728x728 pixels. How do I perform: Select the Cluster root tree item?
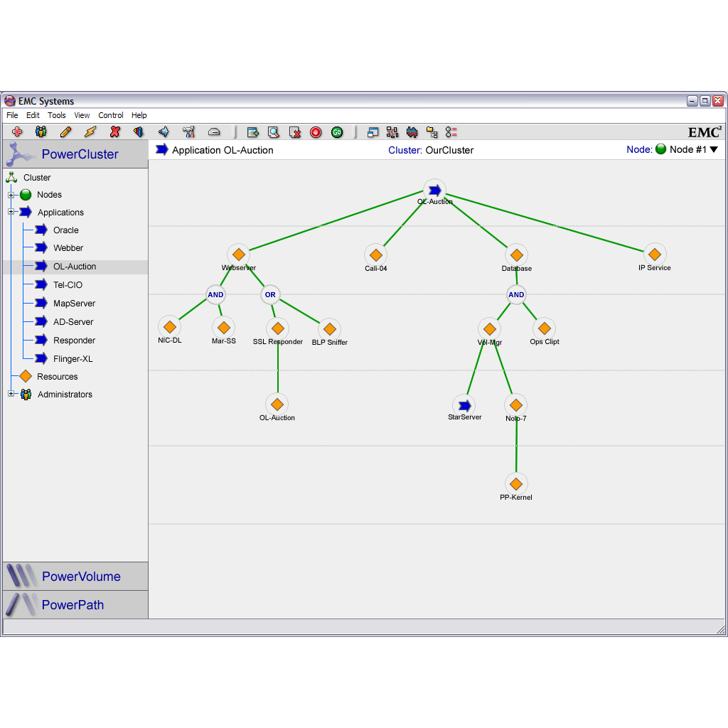pyautogui.click(x=37, y=177)
